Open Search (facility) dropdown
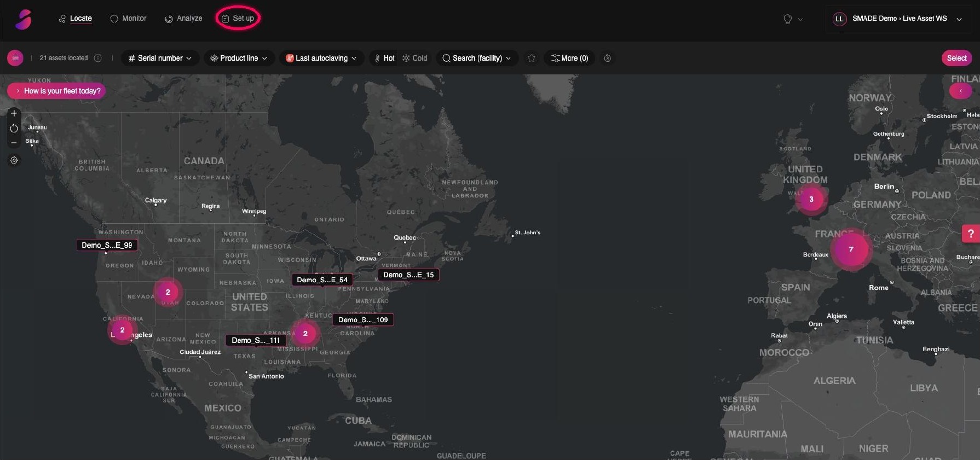 pyautogui.click(x=477, y=58)
